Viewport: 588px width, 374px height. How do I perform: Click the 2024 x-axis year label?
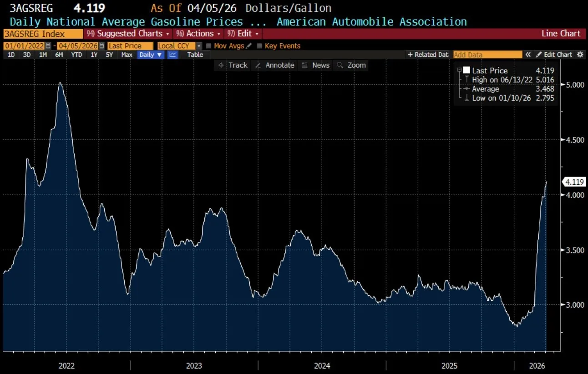pos(322,366)
